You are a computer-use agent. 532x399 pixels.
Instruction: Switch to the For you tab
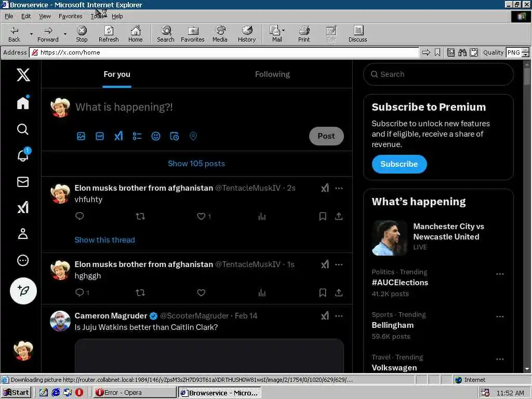(x=117, y=74)
